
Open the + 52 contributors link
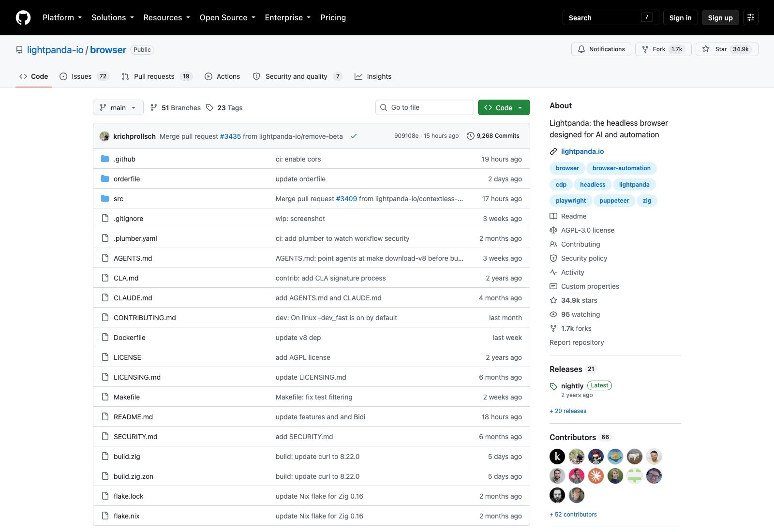click(573, 515)
